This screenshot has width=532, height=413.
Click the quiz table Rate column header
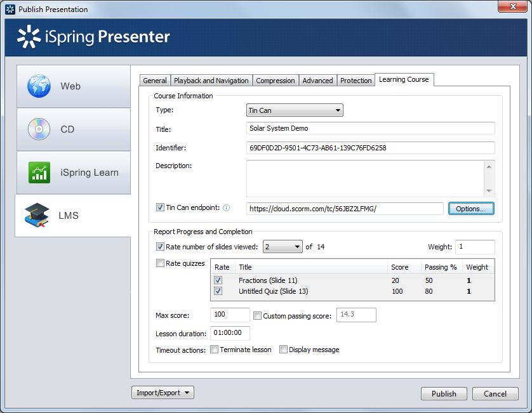coord(223,267)
